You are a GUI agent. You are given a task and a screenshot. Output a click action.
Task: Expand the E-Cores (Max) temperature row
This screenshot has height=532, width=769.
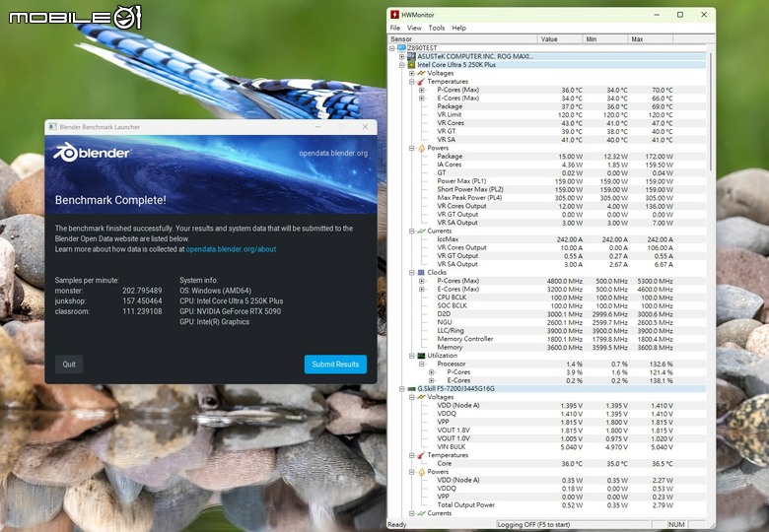pyautogui.click(x=422, y=98)
